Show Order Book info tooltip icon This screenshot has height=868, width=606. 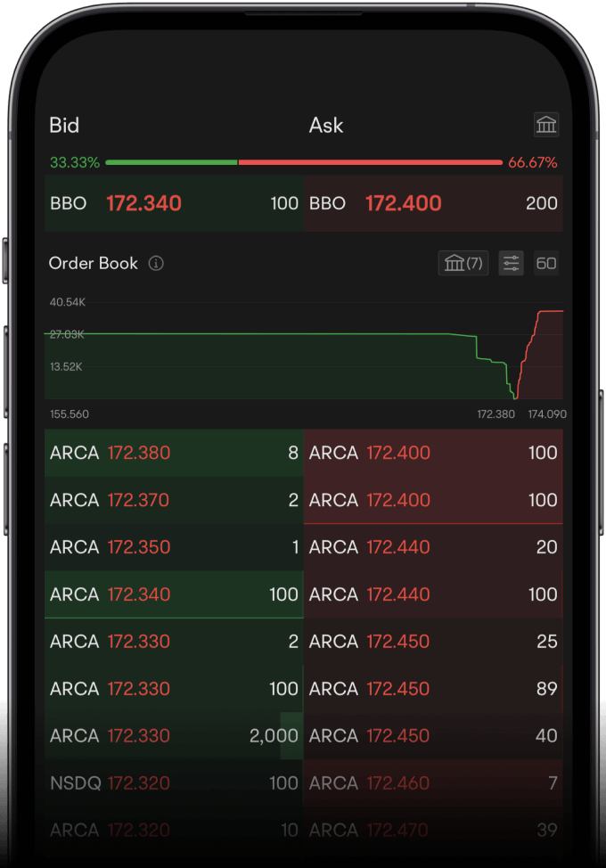156,264
